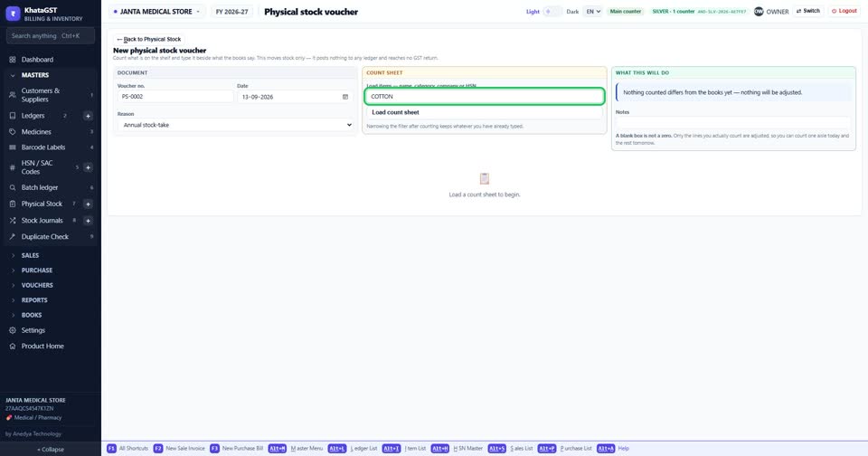Expand the BOOKS section

[x=51, y=315]
